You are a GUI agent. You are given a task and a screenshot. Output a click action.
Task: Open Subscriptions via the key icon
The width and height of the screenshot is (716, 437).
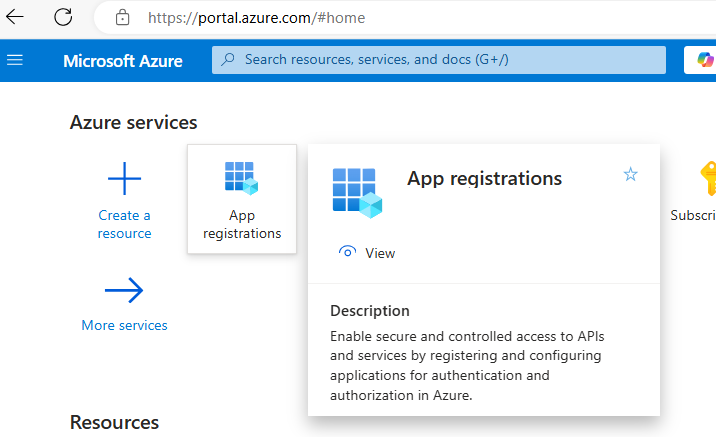[x=707, y=178]
